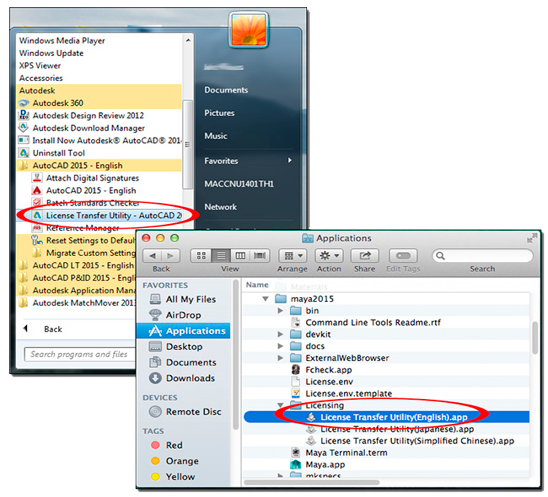Go back in Finder window
This screenshot has height=497, width=548.
pos(152,256)
